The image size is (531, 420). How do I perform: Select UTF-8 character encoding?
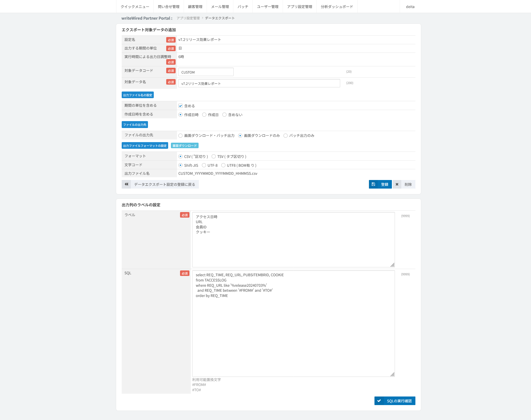(x=204, y=165)
